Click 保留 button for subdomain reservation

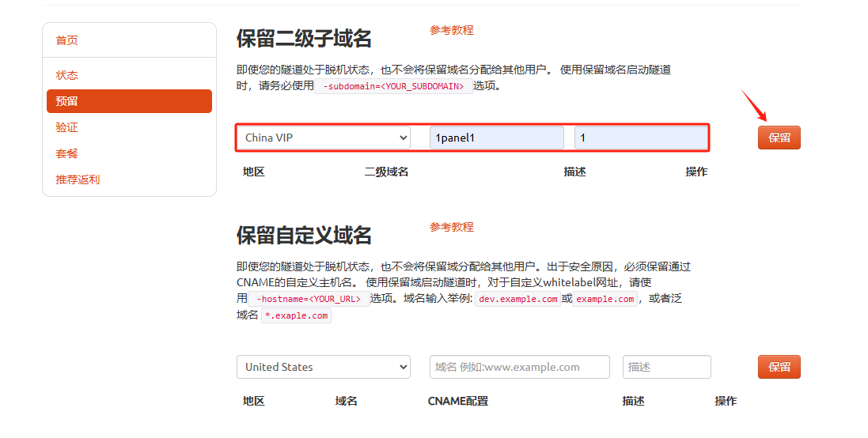pos(779,138)
